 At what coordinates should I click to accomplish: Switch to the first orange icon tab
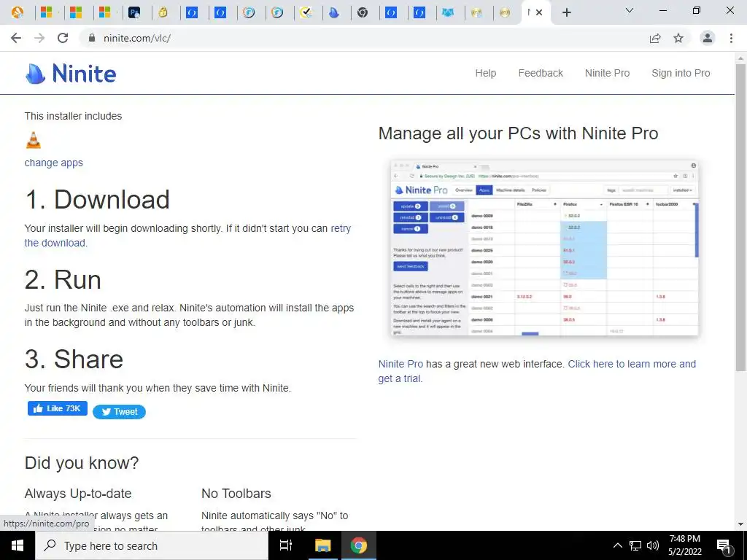[x=18, y=12]
